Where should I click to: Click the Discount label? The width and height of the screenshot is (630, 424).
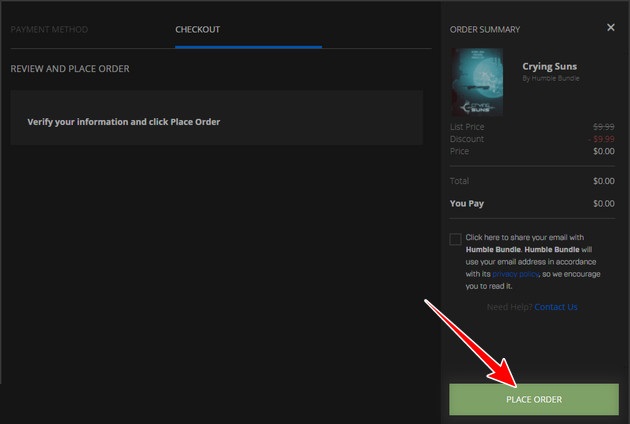tap(466, 139)
